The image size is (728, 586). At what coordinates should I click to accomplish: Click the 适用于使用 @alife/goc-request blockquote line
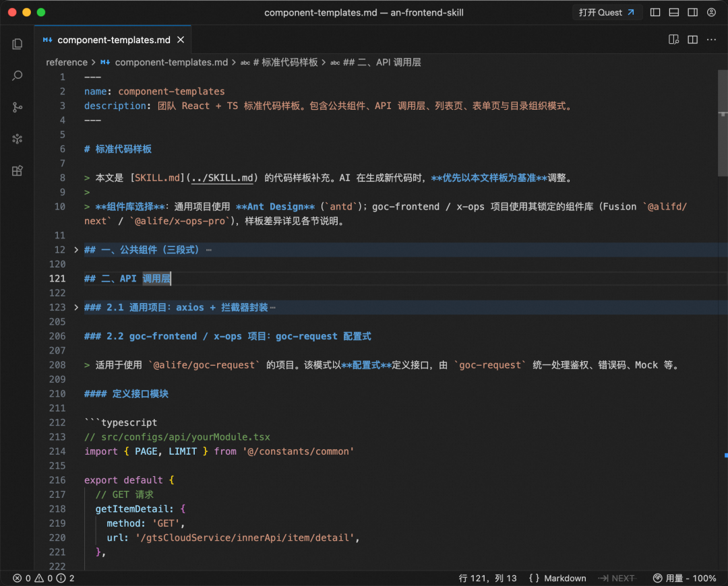[384, 364]
